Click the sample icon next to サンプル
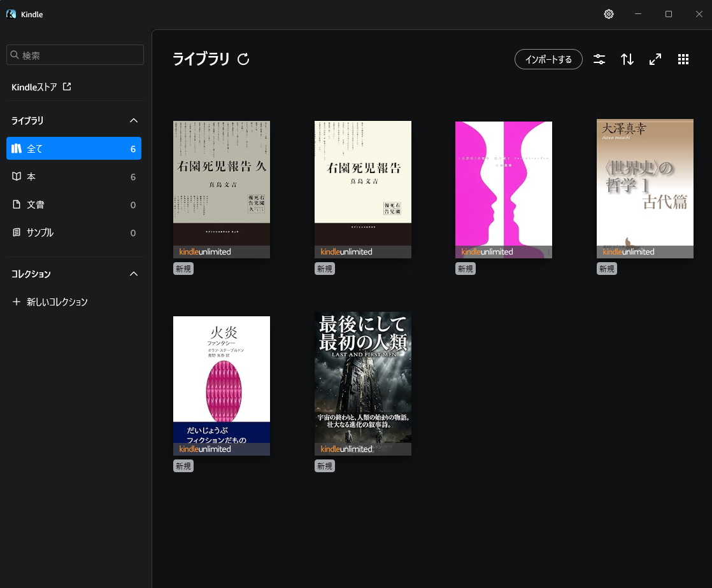Viewport: 712px width, 588px height. click(x=17, y=232)
